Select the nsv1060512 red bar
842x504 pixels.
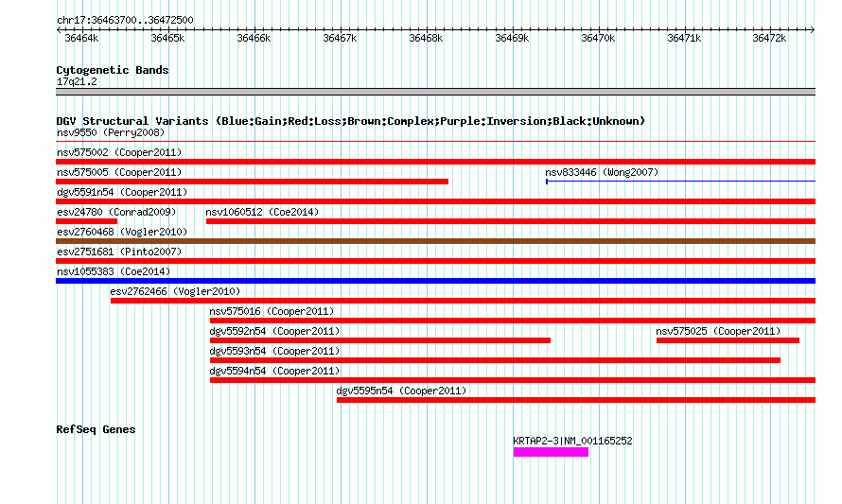pos(511,221)
